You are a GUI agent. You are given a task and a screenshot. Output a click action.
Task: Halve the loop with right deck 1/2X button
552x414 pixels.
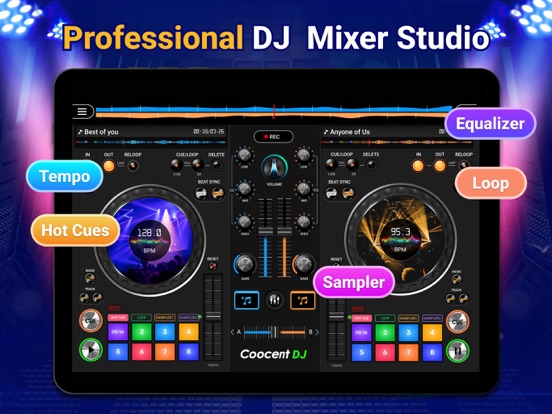point(331,164)
